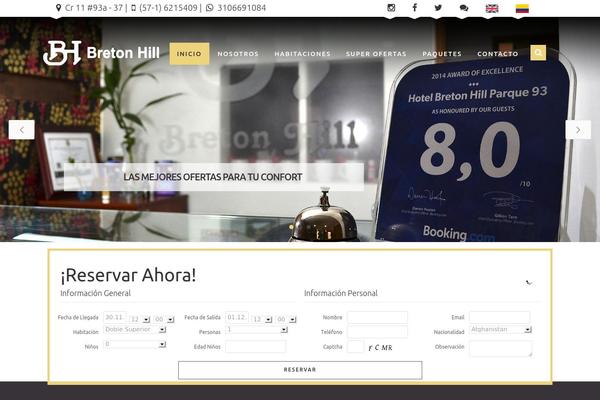Submit the form with RESERVAR button
Screen dimensions: 600x400
click(300, 370)
